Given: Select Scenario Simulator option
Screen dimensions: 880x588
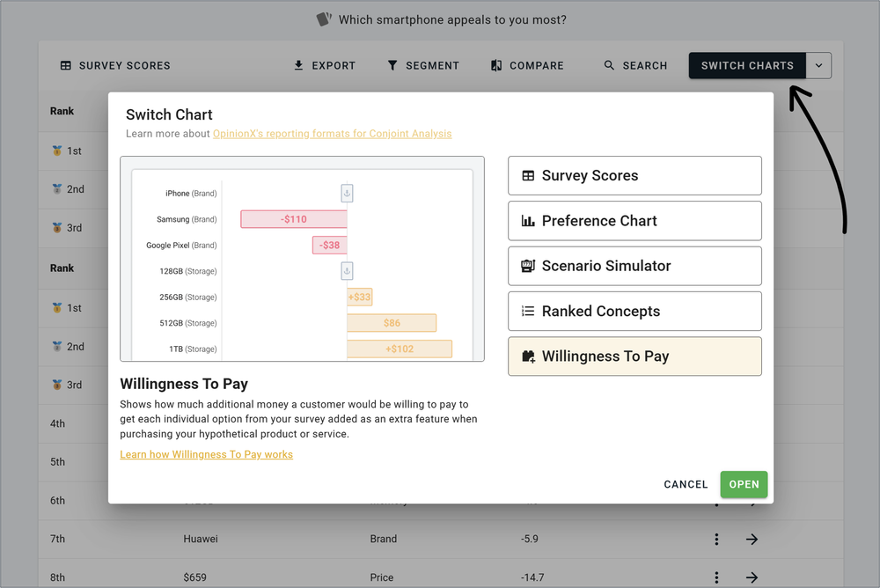Looking at the screenshot, I should (x=634, y=266).
